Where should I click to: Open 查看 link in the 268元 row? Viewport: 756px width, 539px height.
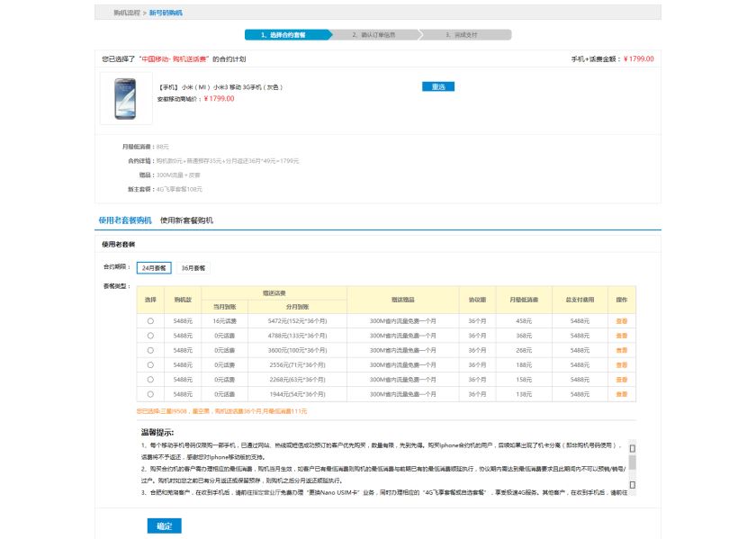pos(622,351)
